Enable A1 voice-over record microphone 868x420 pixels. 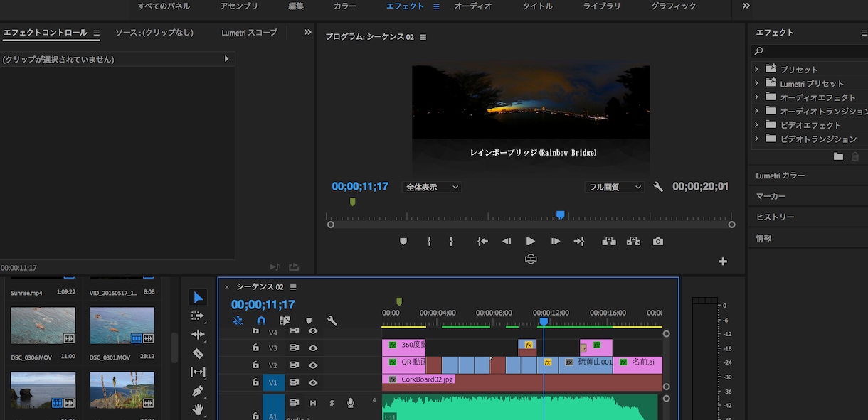[x=350, y=403]
